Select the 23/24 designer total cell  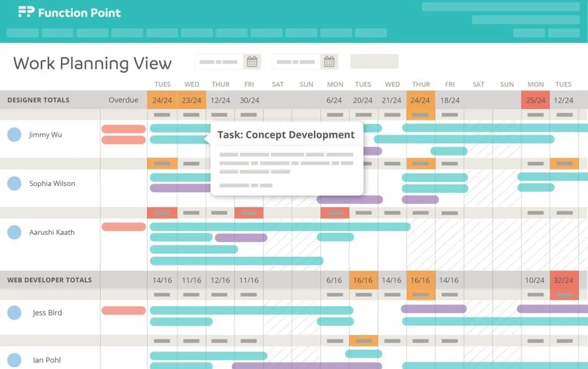coord(191,100)
